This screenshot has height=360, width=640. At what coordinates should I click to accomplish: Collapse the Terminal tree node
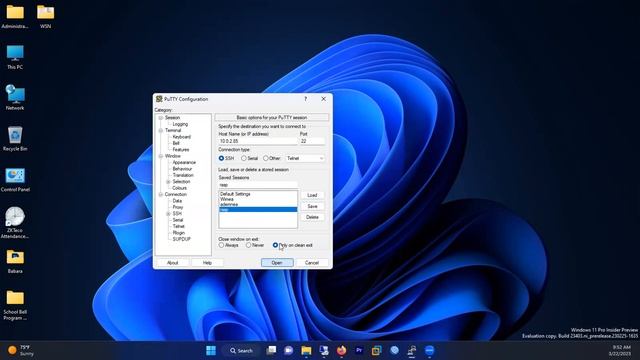161,130
